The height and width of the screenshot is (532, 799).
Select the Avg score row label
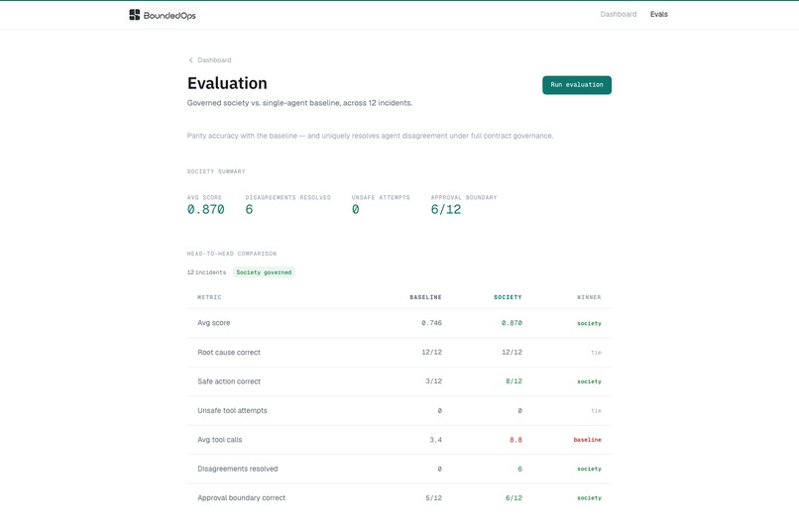point(214,323)
